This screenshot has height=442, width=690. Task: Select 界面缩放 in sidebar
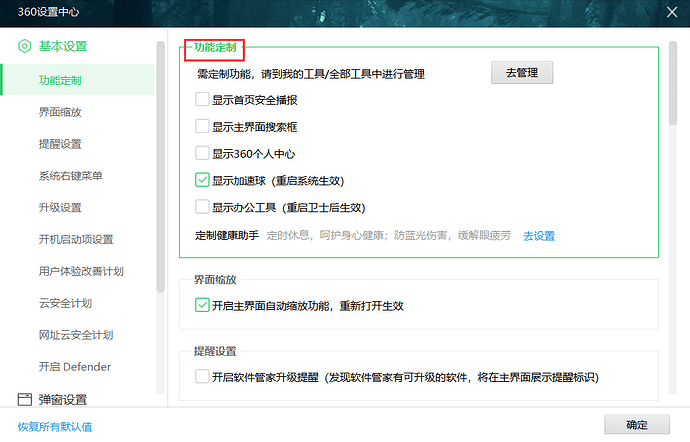[x=60, y=112]
